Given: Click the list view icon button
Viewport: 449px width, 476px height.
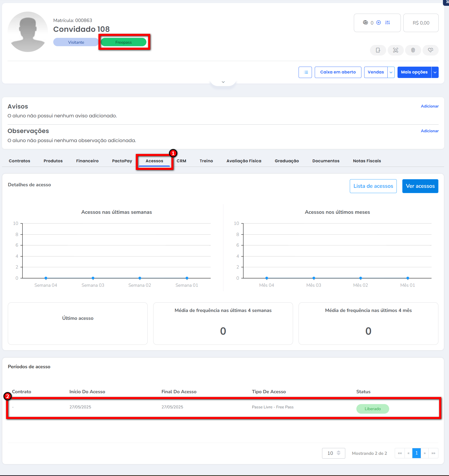Looking at the screenshot, I should [x=305, y=72].
